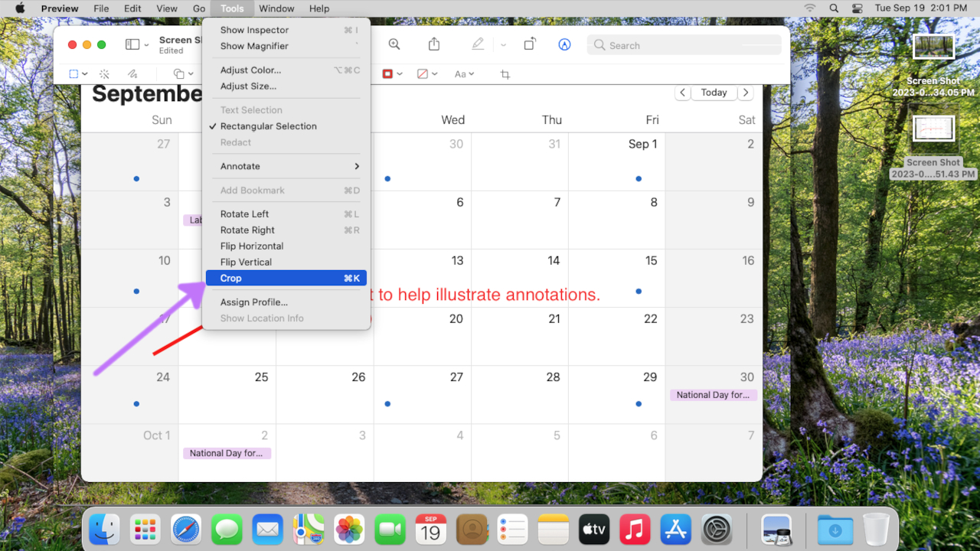Open Music from the Dock
Screen dimensions: 980x551
click(635, 529)
